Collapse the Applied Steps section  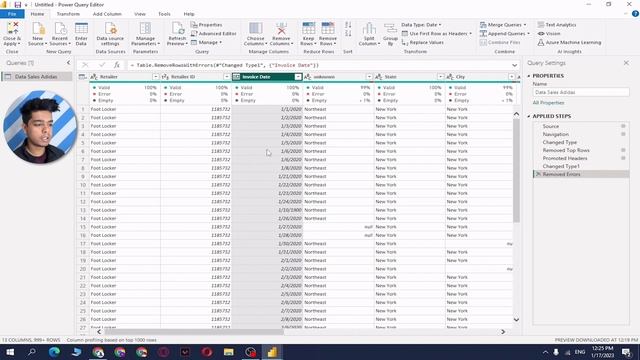click(x=529, y=116)
